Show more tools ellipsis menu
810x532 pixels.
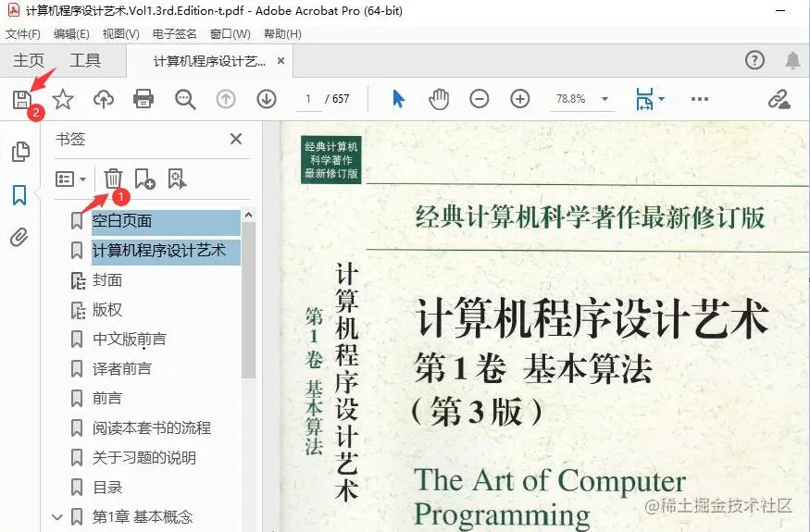pos(700,99)
